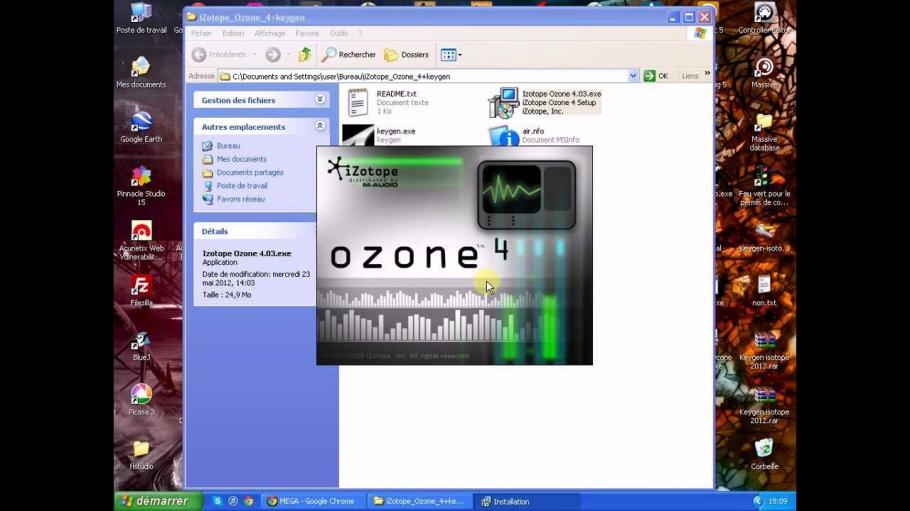Switch to iZotope_Ozone_4+keygen taskbar item
The image size is (910, 511).
[x=419, y=501]
